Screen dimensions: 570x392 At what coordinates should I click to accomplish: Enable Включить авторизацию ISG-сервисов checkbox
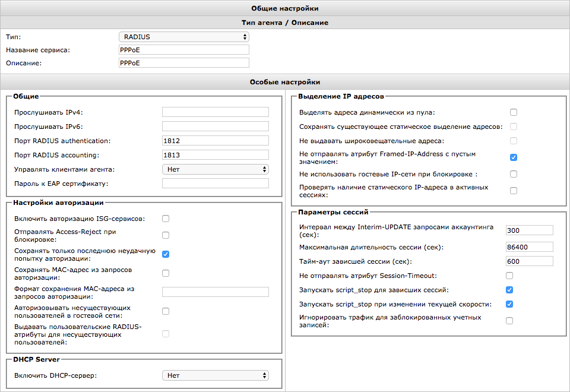[x=166, y=219]
